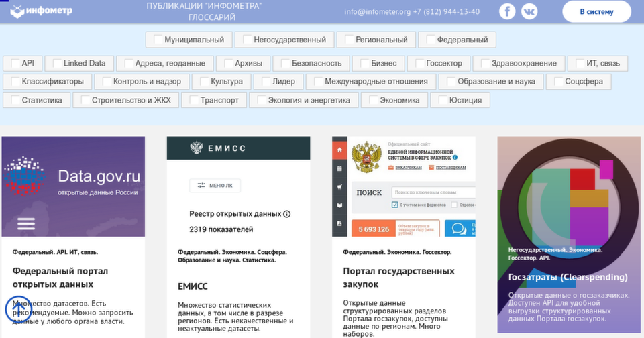Screen dimensions: 644x338
Task: Tick the «Классификаторы» filter checkbox
Action: point(15,81)
